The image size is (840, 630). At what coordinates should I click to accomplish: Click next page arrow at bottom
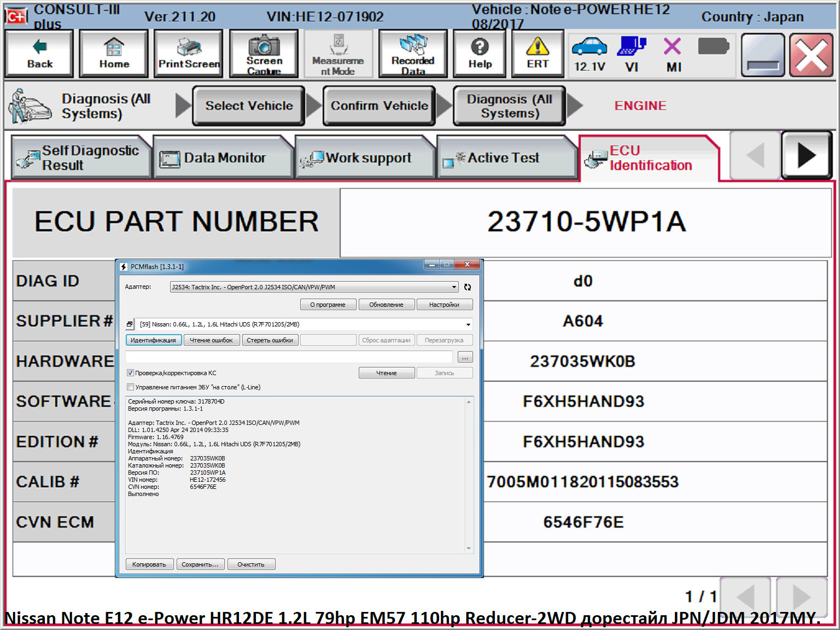coord(802,597)
